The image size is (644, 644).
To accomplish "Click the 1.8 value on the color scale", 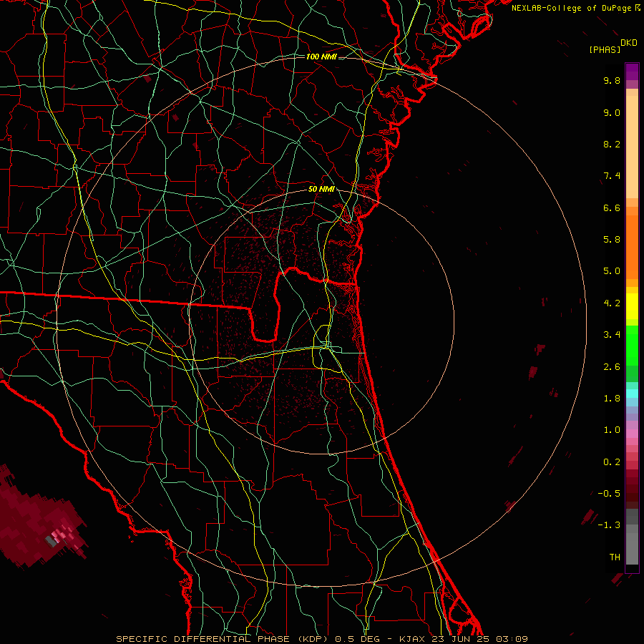I will (x=612, y=399).
